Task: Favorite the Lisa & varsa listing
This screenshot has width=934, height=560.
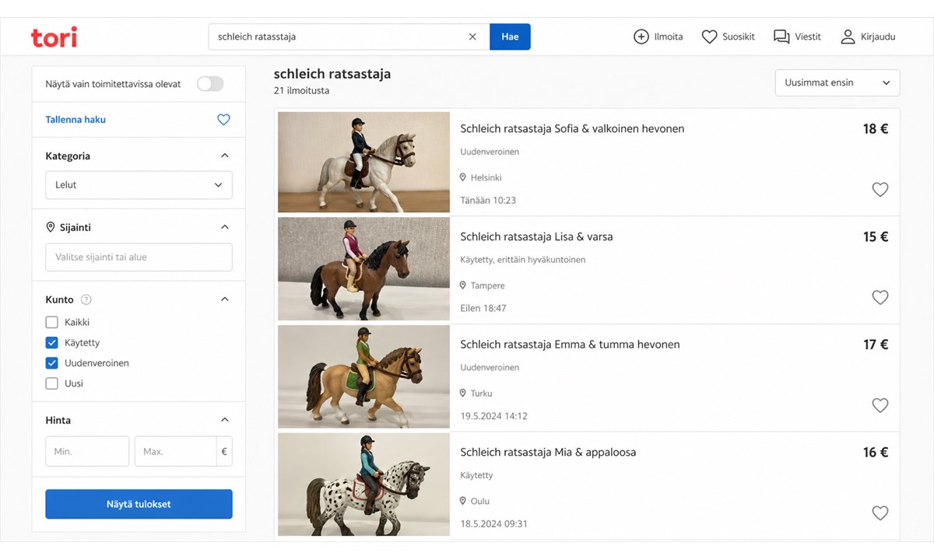Action: tap(880, 297)
